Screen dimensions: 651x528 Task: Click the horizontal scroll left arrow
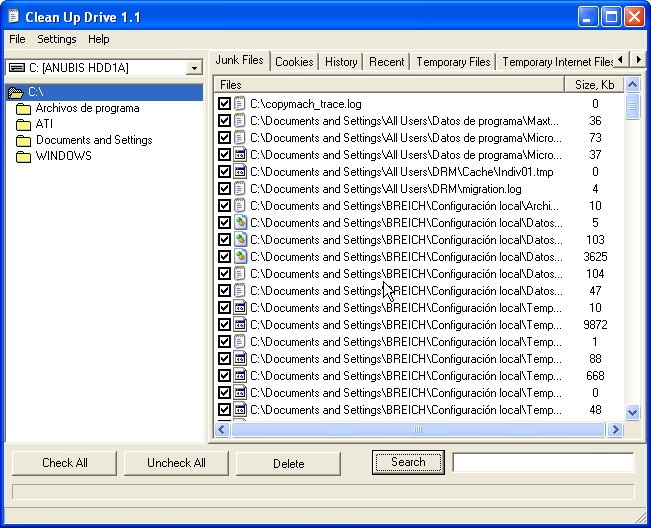coord(222,429)
